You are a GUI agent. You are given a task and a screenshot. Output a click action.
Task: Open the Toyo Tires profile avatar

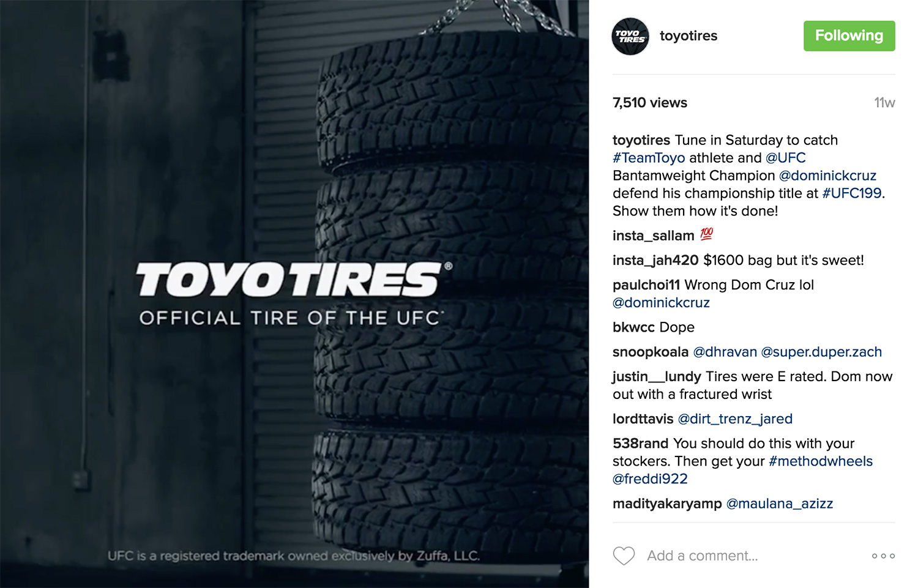(630, 36)
